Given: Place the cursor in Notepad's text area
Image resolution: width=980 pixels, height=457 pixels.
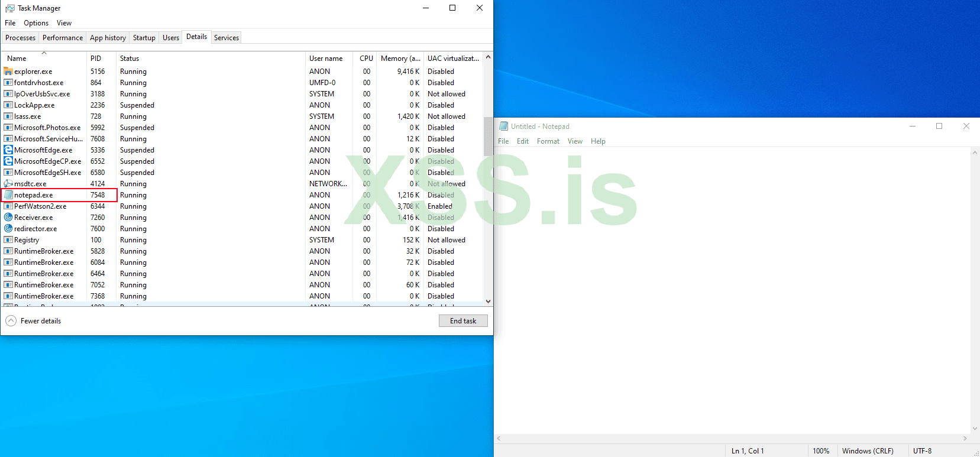Looking at the screenshot, I should click(732, 291).
